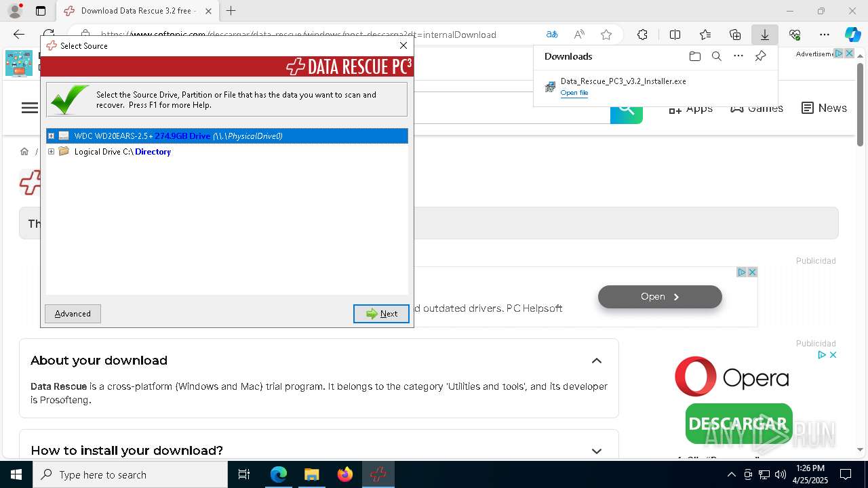
Task: Open the Copilot icon in Edge
Action: 852,35
